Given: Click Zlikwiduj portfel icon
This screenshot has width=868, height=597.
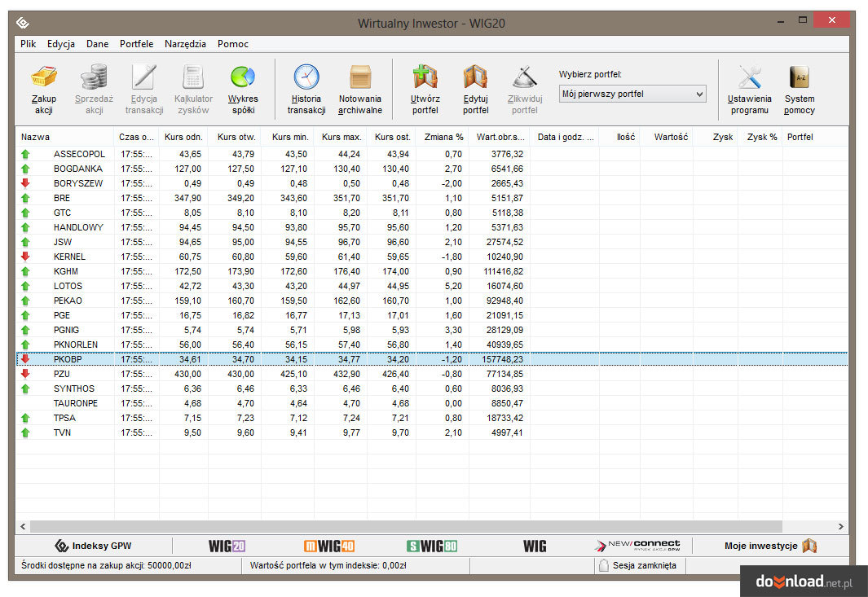Looking at the screenshot, I should tap(525, 77).
